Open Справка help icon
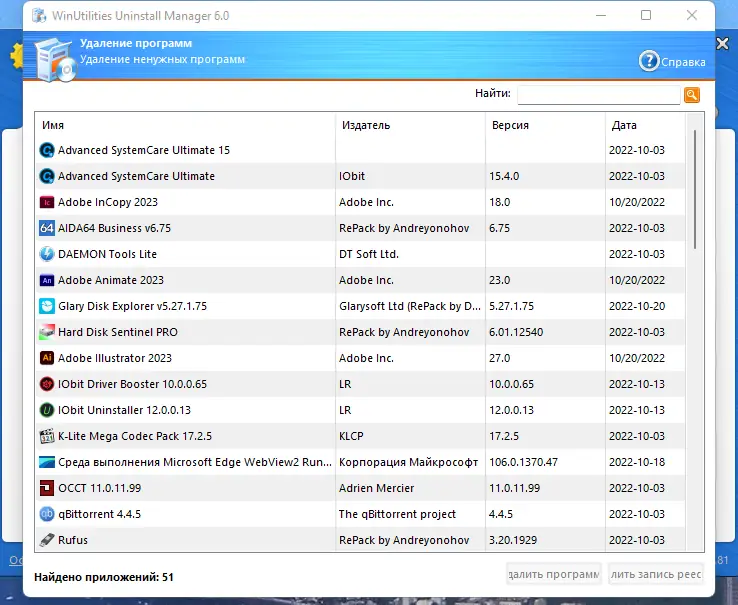This screenshot has width=738, height=605. click(x=649, y=61)
